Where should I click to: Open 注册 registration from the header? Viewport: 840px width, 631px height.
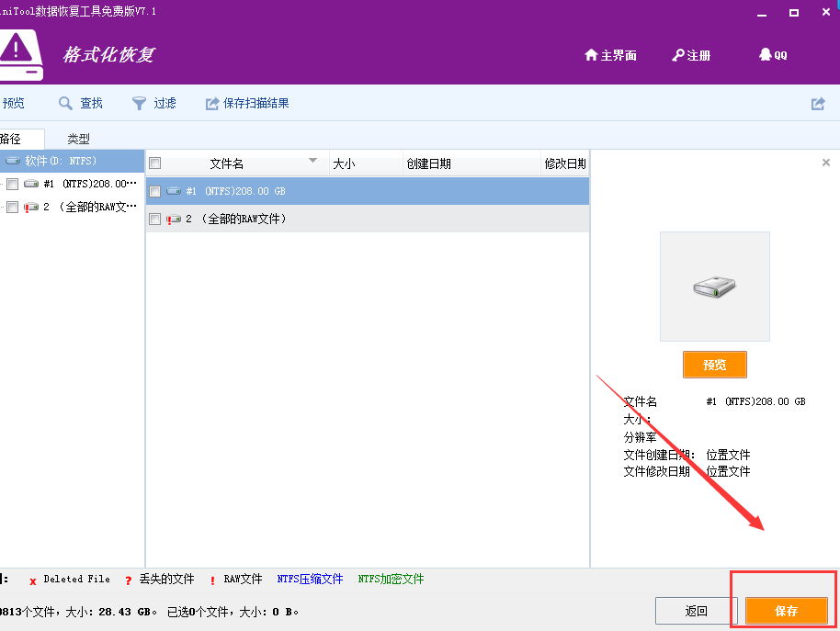(689, 54)
